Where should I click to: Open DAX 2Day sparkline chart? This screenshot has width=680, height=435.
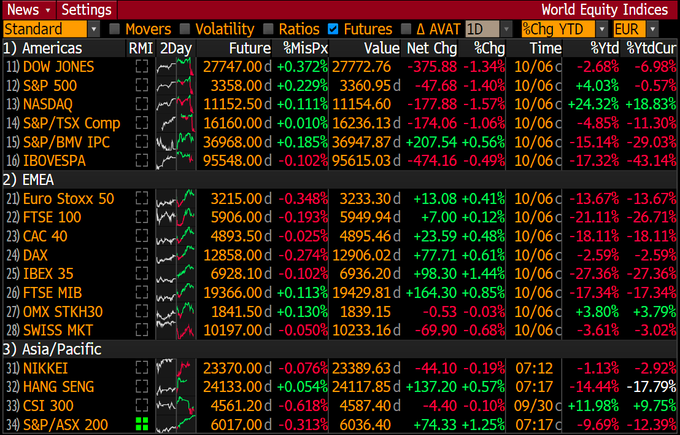click(176, 255)
